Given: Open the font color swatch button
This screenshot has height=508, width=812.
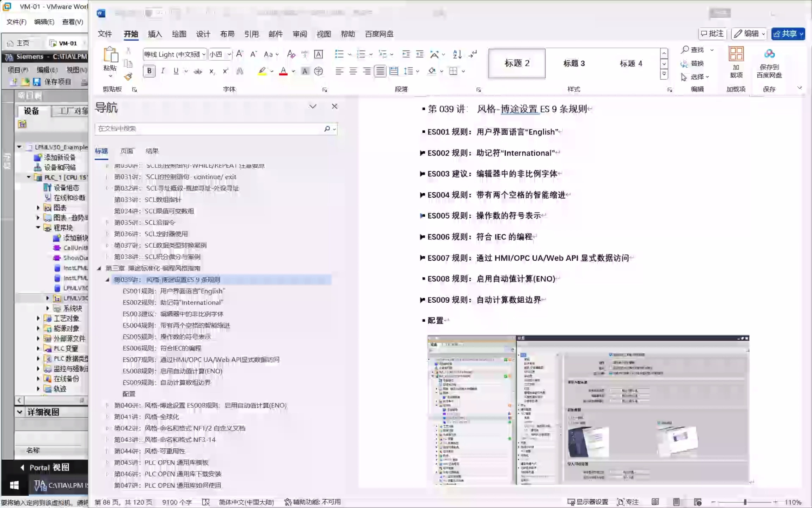Looking at the screenshot, I should pyautogui.click(x=283, y=71).
